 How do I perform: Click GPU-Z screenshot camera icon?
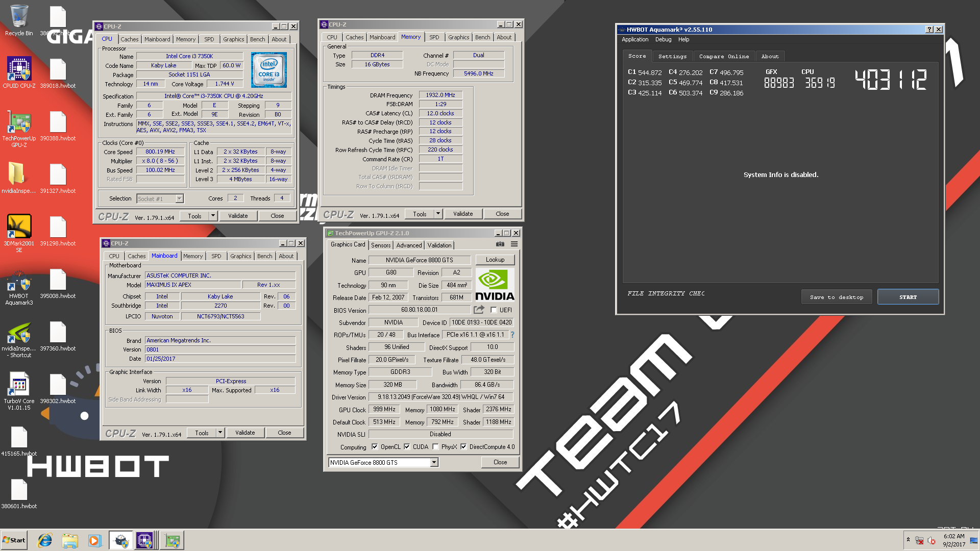[x=500, y=244]
